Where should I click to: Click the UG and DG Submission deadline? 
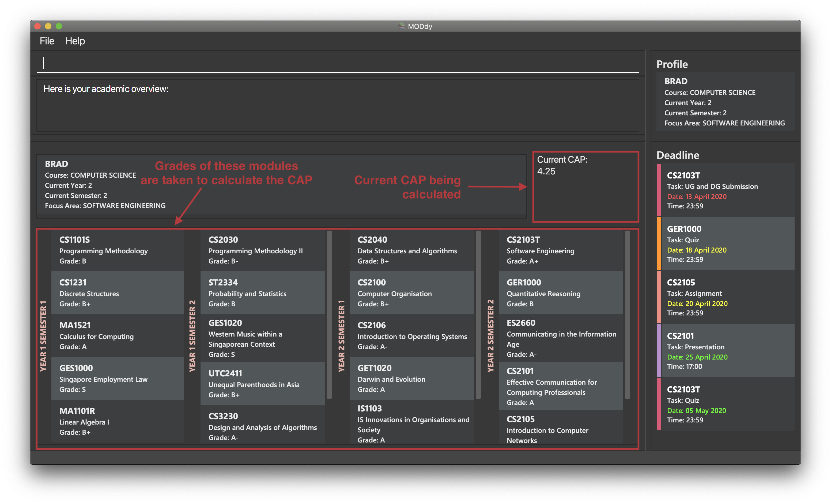pyautogui.click(x=726, y=190)
